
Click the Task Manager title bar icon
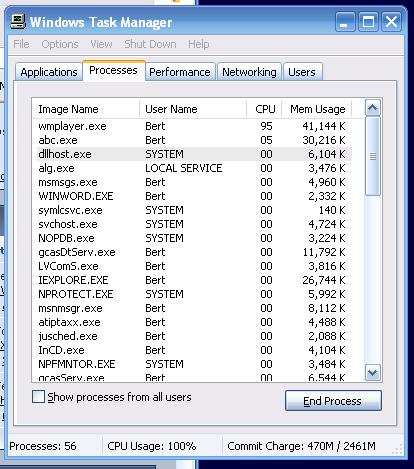pos(18,22)
